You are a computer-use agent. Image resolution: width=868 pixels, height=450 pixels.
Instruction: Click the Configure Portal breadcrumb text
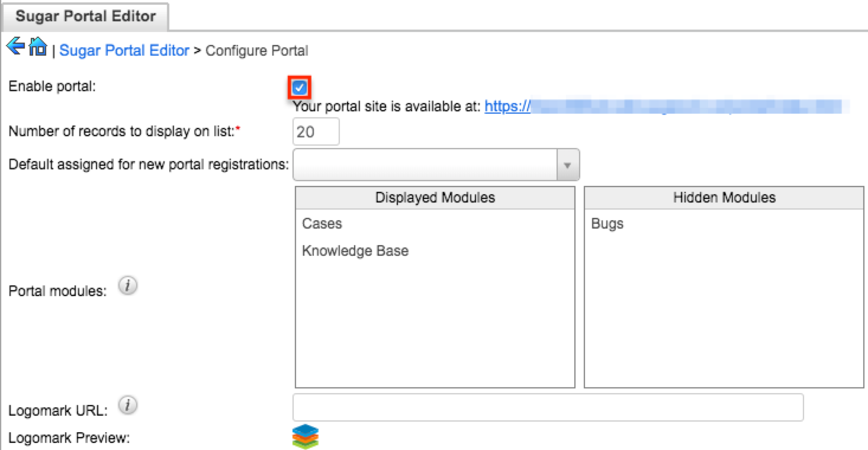click(256, 51)
